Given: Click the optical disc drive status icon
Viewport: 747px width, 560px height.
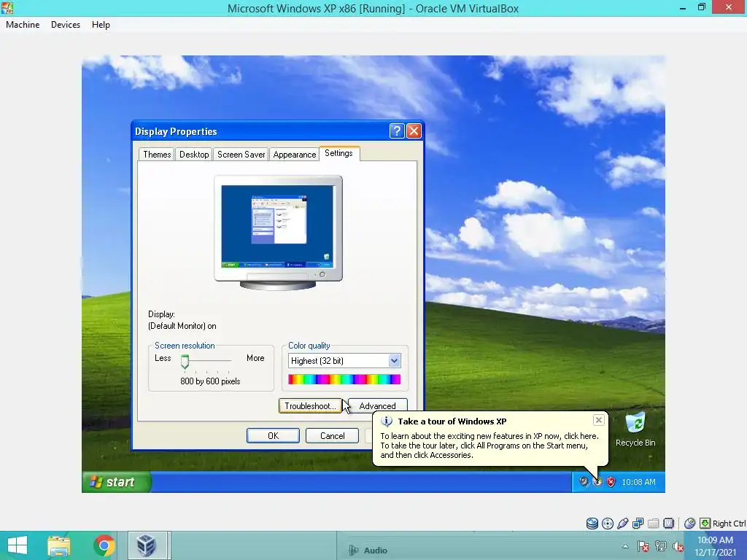Looking at the screenshot, I should click(608, 524).
